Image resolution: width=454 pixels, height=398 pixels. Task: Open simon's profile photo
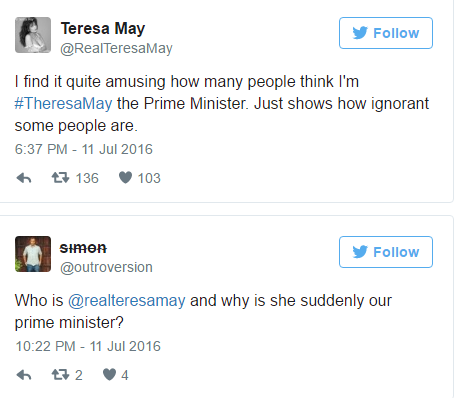pyautogui.click(x=33, y=254)
